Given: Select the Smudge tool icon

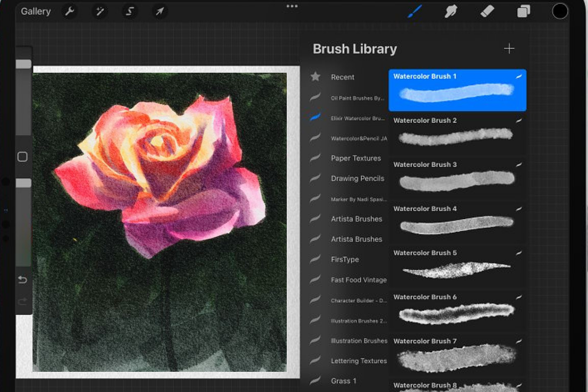Looking at the screenshot, I should coord(451,11).
